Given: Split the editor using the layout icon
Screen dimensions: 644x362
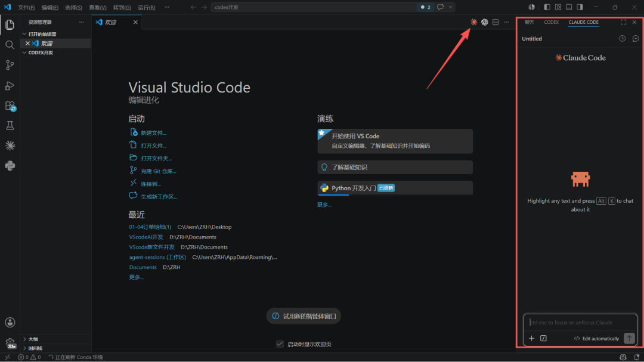Looking at the screenshot, I should click(x=496, y=22).
